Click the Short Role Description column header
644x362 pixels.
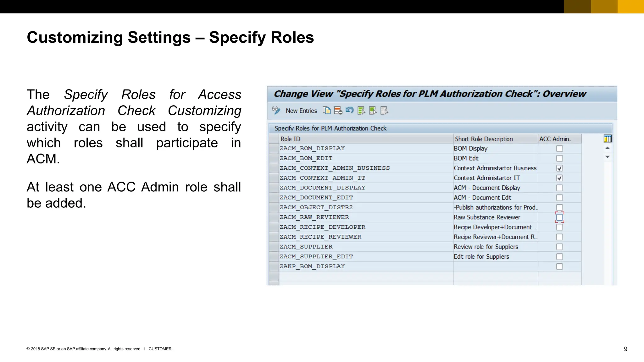496,139
